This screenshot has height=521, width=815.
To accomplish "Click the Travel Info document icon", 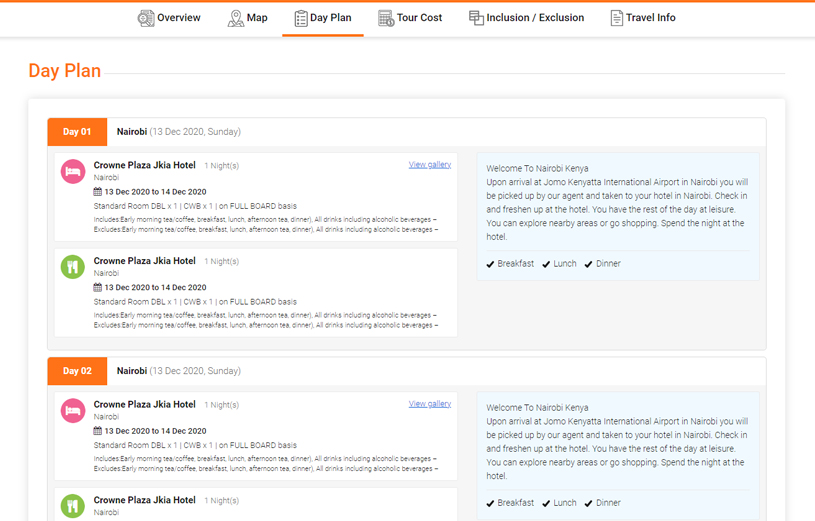I will point(616,18).
